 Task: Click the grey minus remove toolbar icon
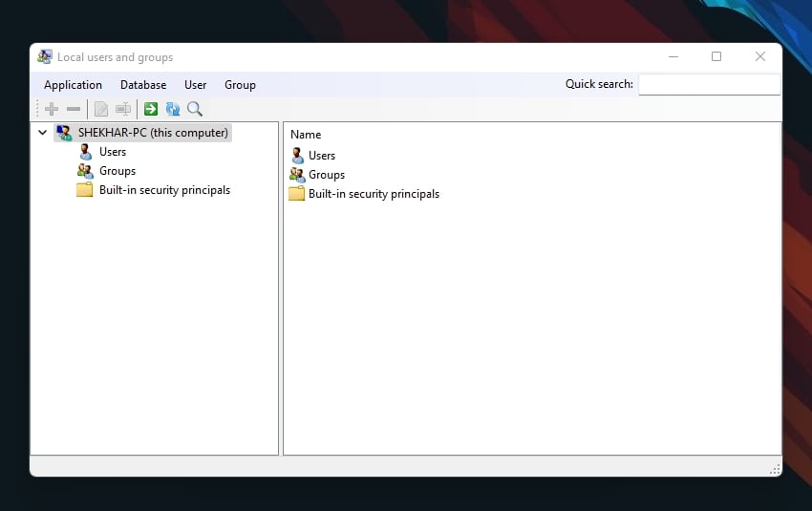click(74, 109)
